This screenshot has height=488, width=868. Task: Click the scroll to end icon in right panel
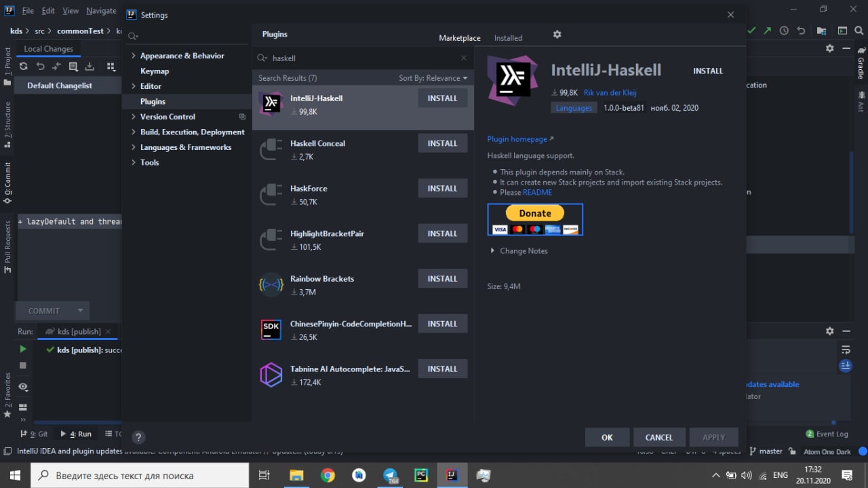coord(846,366)
